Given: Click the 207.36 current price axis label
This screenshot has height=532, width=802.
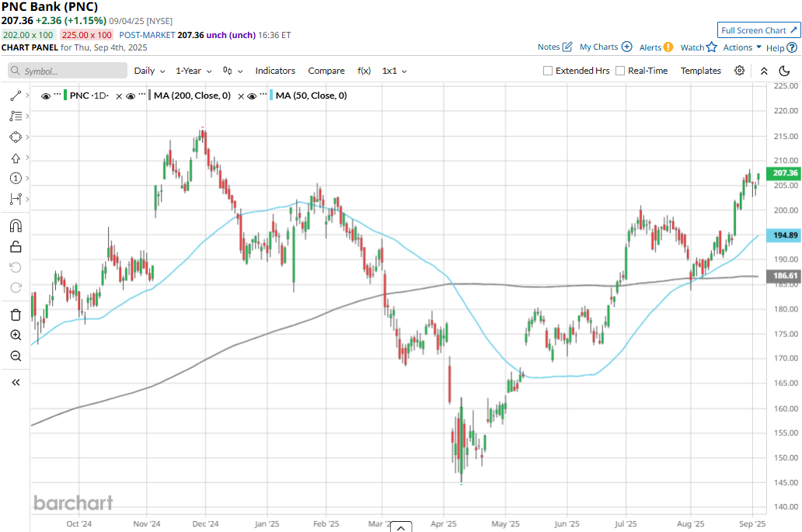Looking at the screenshot, I should point(783,172).
